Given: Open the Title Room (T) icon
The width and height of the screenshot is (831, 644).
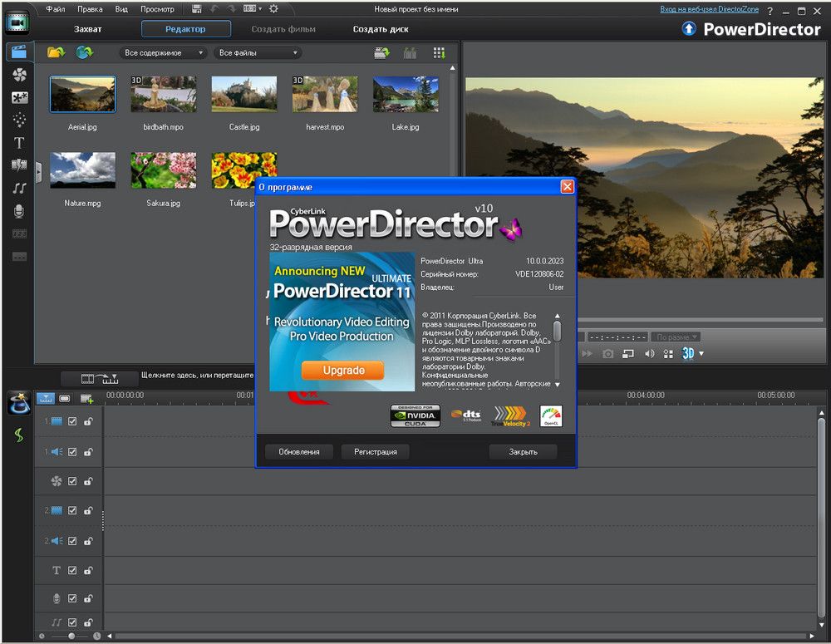Looking at the screenshot, I should click(18, 143).
